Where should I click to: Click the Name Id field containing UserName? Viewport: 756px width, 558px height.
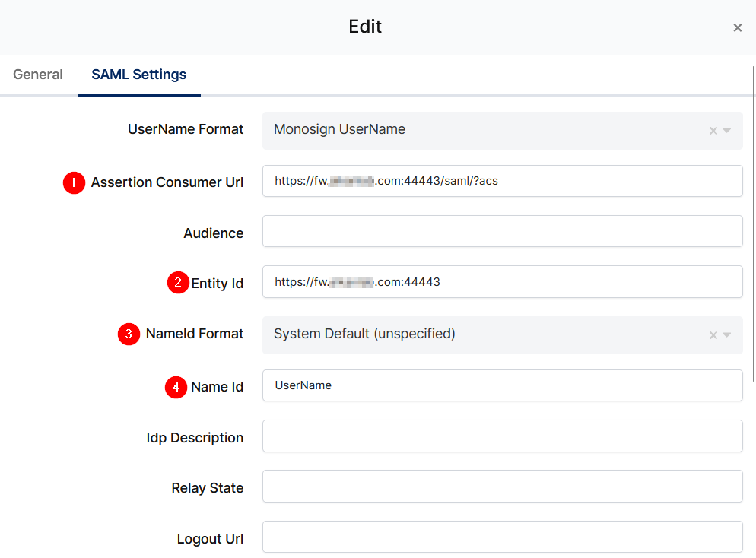click(x=502, y=385)
